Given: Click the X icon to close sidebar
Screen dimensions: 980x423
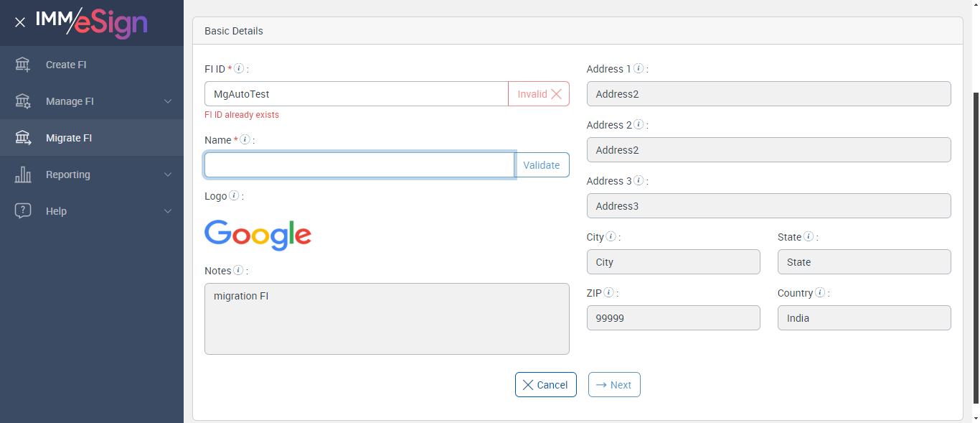Looking at the screenshot, I should [x=20, y=22].
